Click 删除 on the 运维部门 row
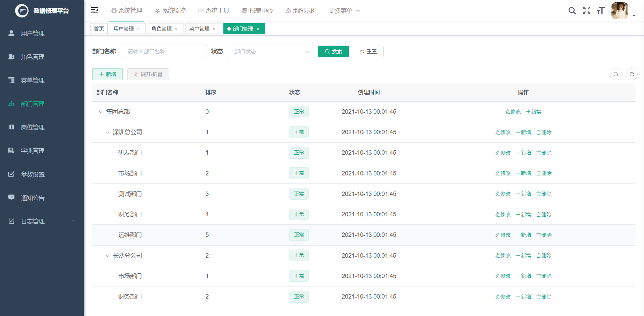The width and height of the screenshot is (644, 316). coord(544,235)
